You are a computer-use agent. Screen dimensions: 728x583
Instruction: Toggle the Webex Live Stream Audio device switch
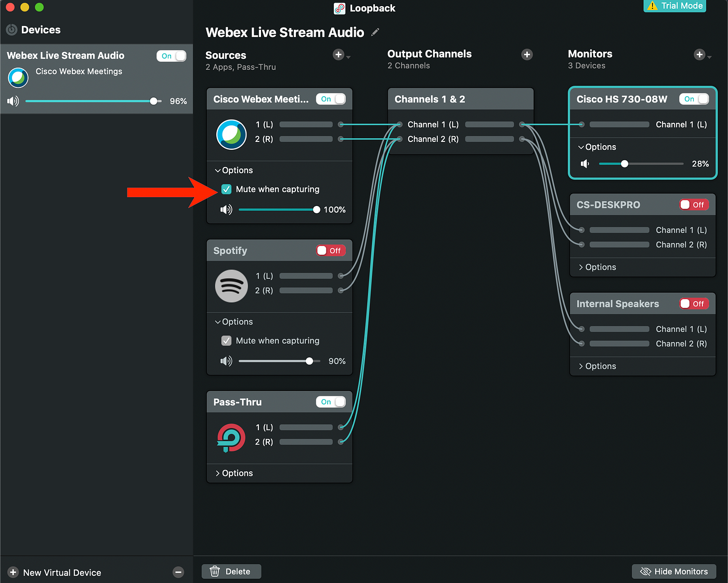(171, 56)
